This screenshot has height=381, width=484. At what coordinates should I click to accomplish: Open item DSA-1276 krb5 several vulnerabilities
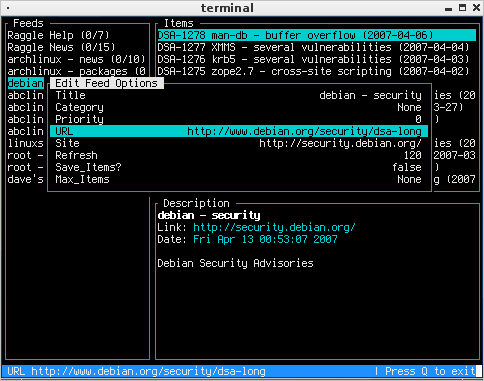tap(313, 59)
